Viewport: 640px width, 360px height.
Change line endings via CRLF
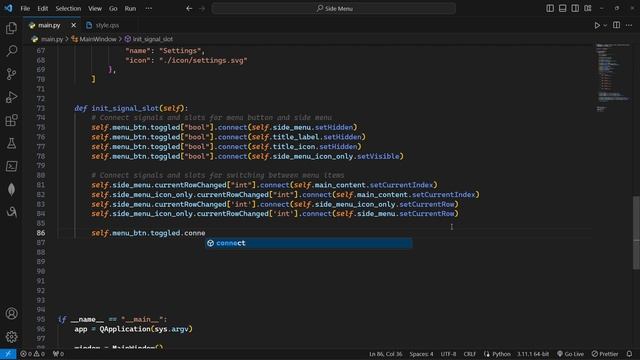click(469, 354)
